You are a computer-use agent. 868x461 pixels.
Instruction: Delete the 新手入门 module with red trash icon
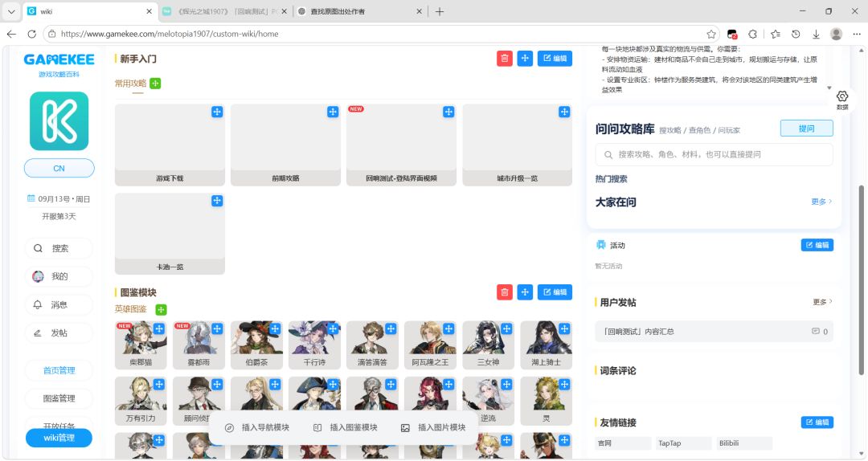point(504,59)
